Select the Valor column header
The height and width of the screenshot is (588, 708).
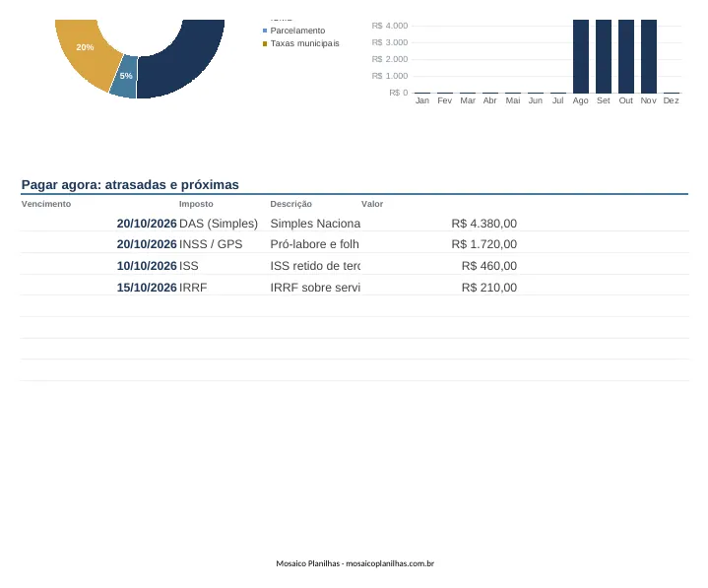coord(372,204)
